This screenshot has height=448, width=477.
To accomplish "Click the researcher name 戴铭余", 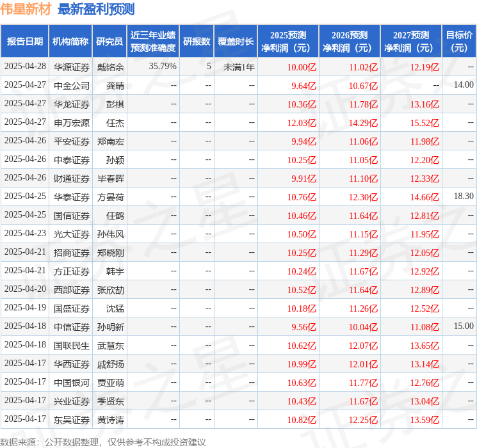I will point(111,67).
